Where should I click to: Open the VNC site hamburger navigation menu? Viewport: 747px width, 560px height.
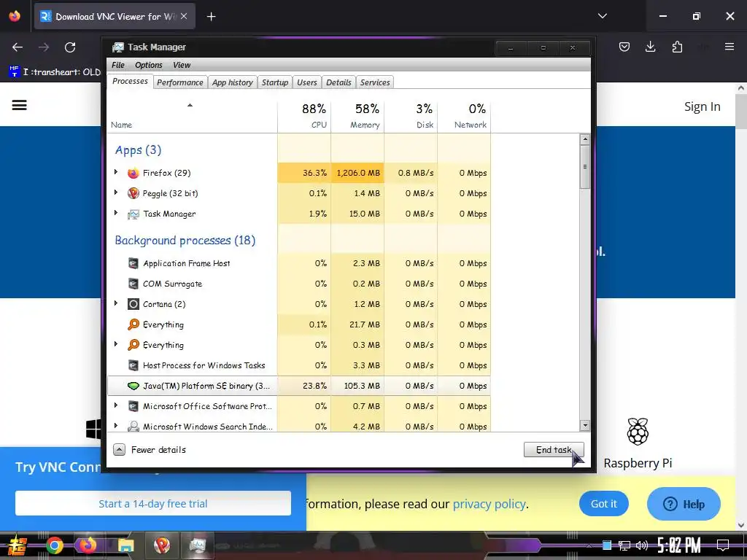pos(20,105)
